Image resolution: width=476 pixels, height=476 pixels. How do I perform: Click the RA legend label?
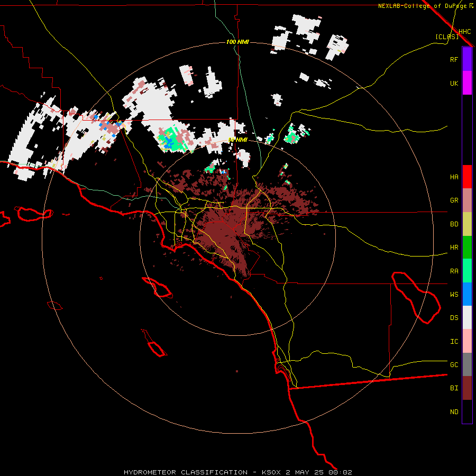point(454,271)
